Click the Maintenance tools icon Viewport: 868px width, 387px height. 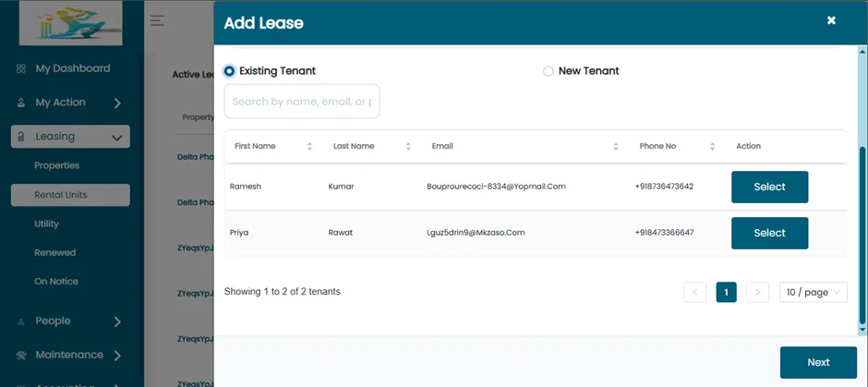[x=21, y=355]
